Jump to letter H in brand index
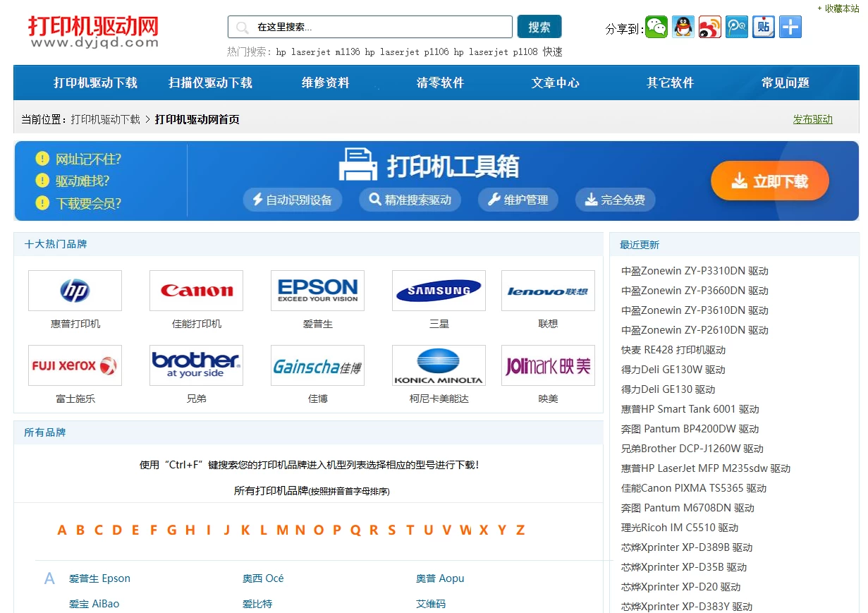Screen dimensions: 868x613 [x=190, y=530]
